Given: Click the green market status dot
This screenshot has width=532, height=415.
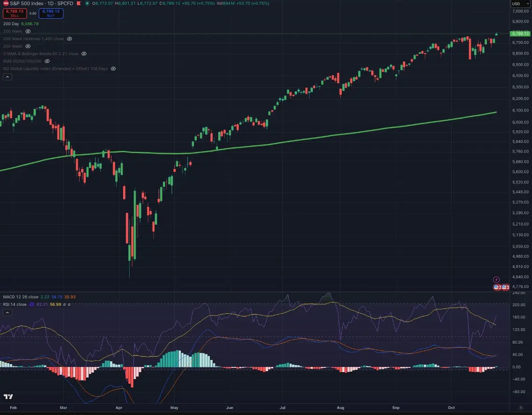Looking at the screenshot, I should 87,3.
